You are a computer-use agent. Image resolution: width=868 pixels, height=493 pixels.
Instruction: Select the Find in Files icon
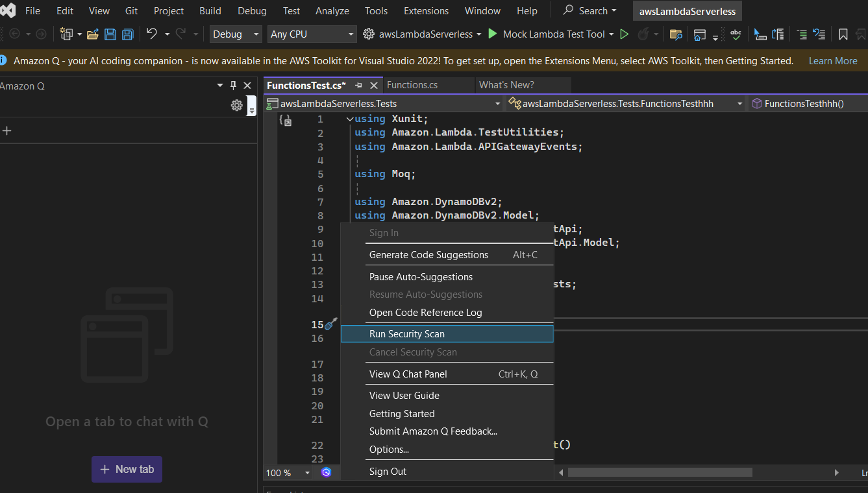coord(676,34)
